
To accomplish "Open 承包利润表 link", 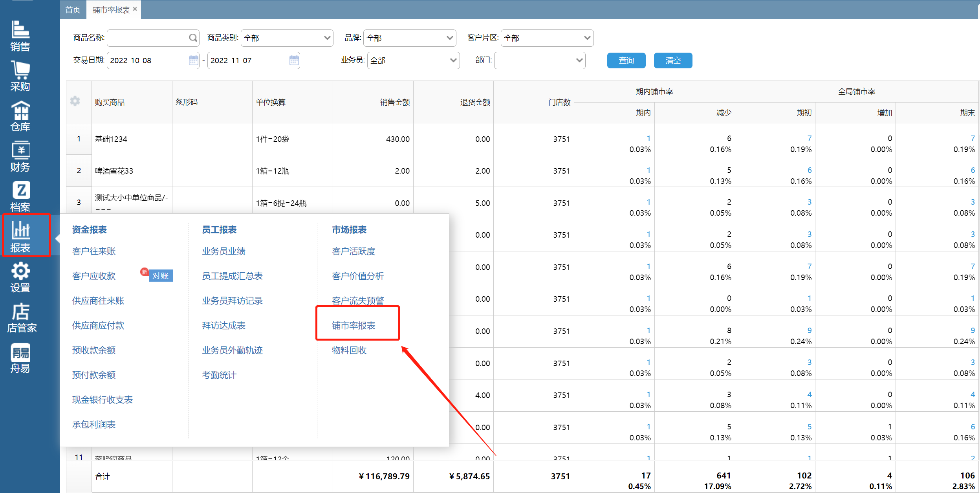I will [x=94, y=424].
